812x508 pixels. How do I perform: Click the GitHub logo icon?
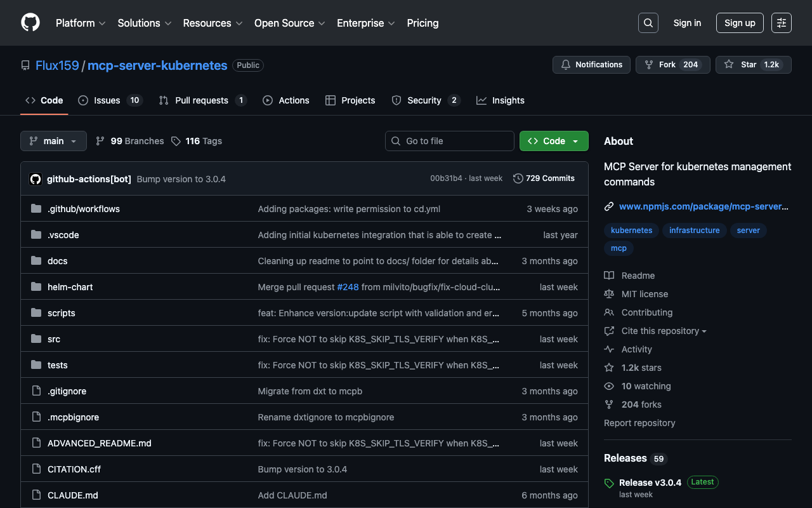[x=30, y=23]
